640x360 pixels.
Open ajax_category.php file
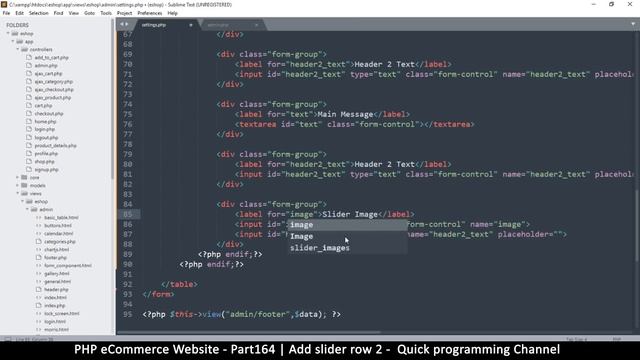(53, 82)
